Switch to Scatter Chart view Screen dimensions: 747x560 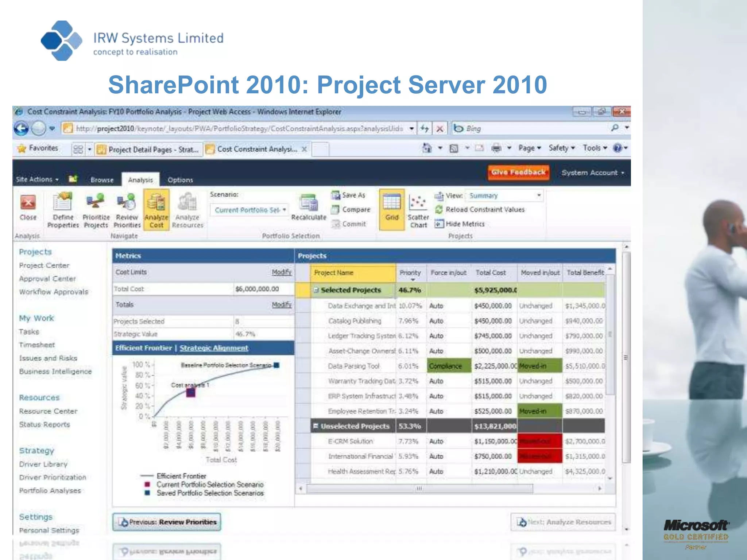click(418, 211)
